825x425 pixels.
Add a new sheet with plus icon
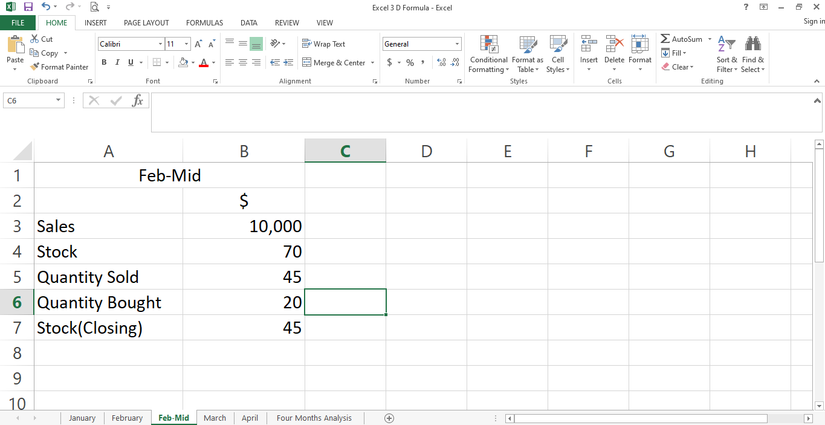tap(389, 418)
